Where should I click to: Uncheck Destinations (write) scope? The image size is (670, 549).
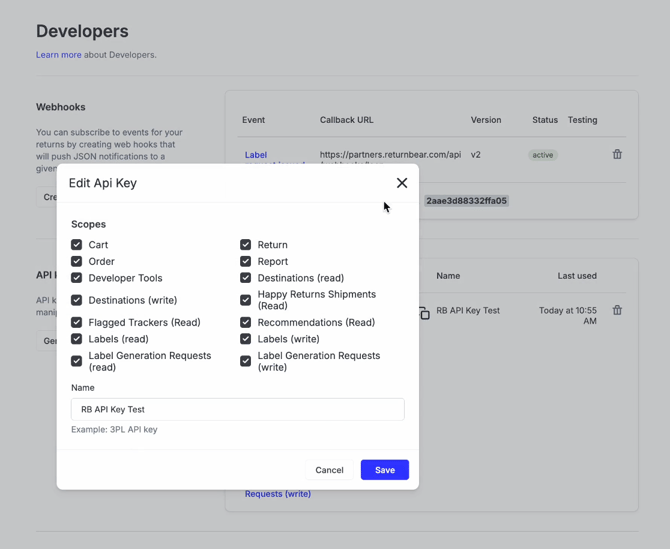click(77, 300)
